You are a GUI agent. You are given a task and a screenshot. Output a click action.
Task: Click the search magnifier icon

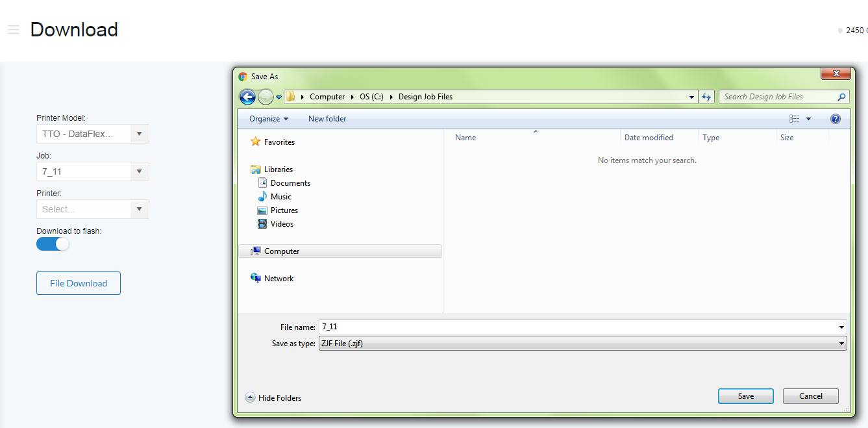841,97
